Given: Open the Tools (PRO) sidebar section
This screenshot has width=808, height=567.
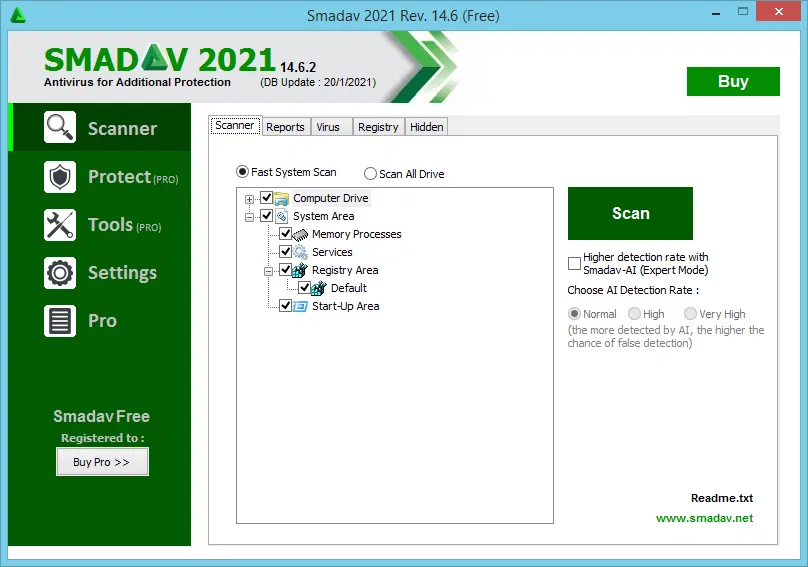Looking at the screenshot, I should coord(101,225).
